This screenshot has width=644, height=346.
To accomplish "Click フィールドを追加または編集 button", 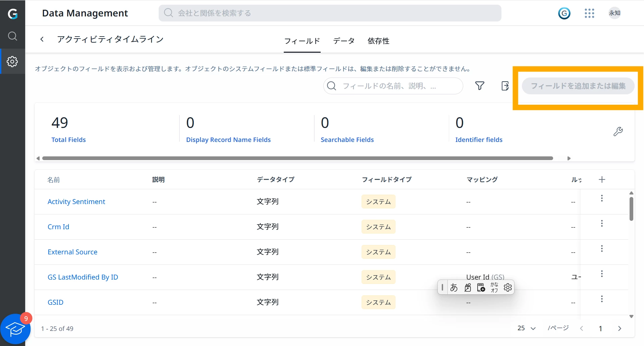I will pyautogui.click(x=578, y=86).
